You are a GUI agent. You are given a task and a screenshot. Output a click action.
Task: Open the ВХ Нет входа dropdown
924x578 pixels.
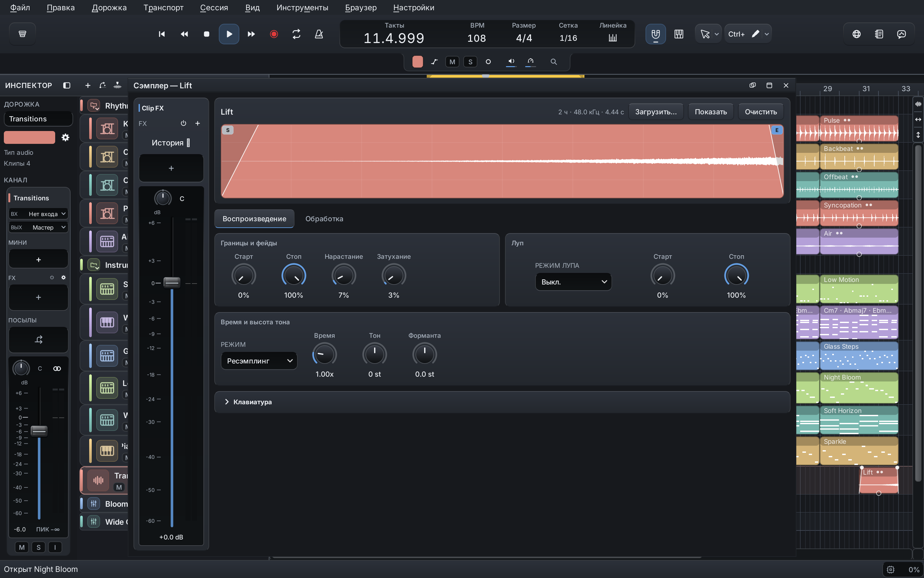(x=38, y=214)
